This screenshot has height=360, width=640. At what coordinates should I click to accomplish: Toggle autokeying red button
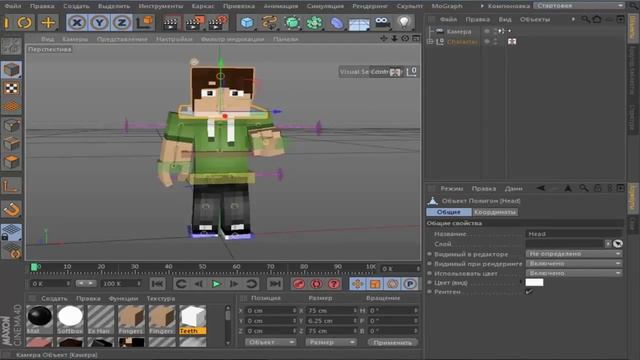316,284
